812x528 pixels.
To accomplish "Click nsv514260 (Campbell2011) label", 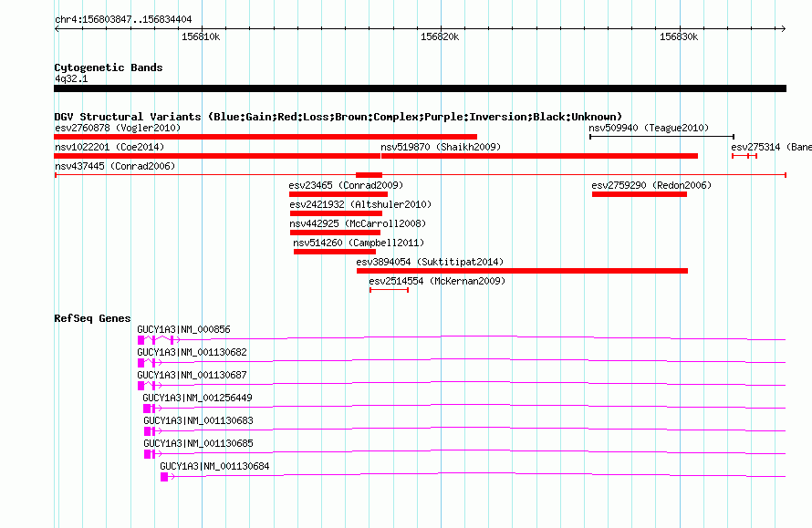I will coord(359,243).
